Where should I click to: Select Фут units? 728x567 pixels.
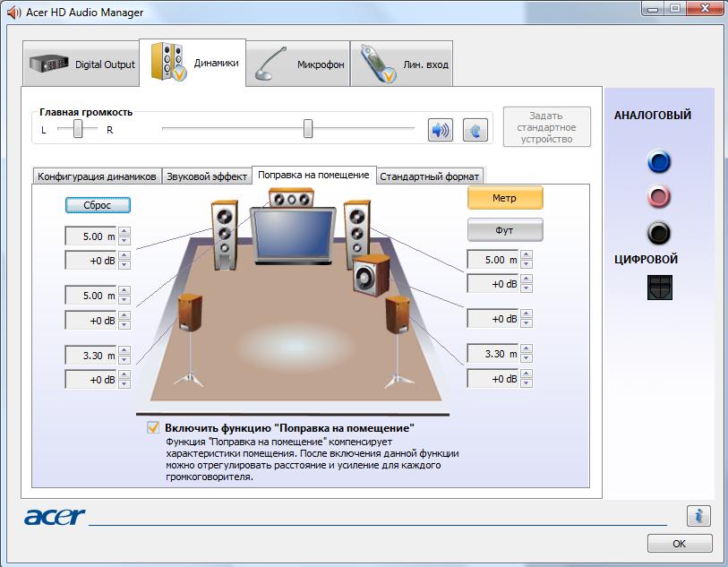pos(505,230)
